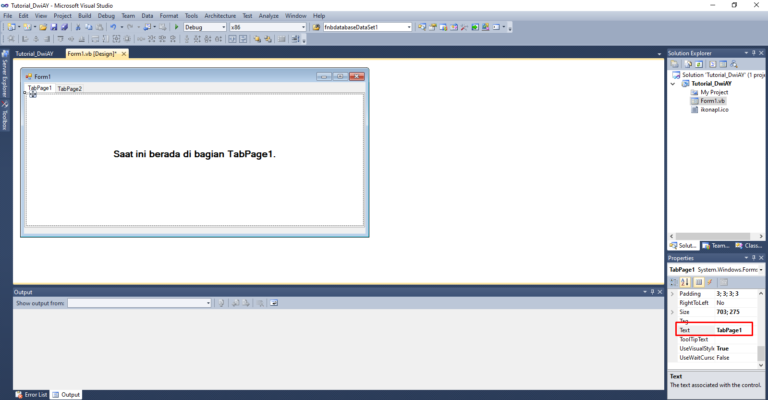Start debugging with the green play icon

click(176, 27)
